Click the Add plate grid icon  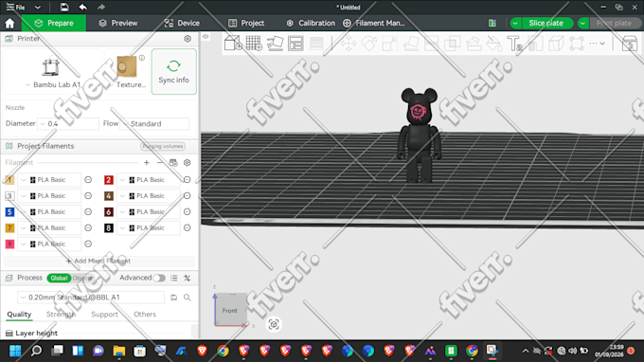[254, 44]
